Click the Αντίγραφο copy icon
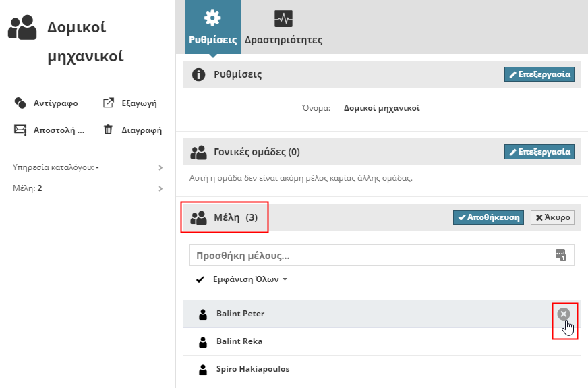Screen dimensions: 588x388 pyautogui.click(x=20, y=103)
